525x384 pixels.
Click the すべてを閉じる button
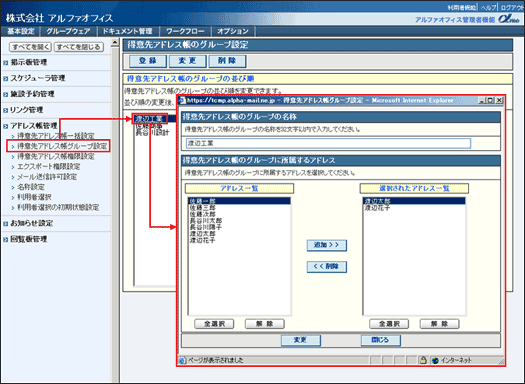79,47
